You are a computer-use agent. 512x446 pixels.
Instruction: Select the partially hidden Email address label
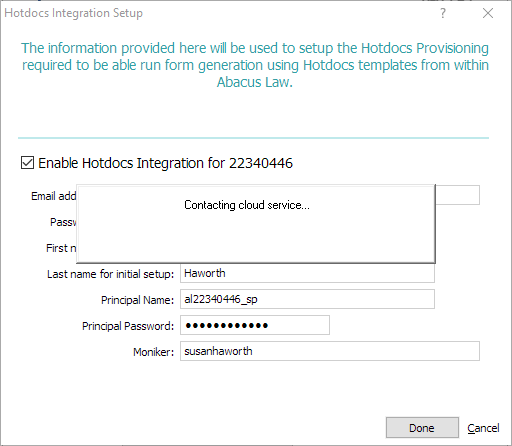54,196
